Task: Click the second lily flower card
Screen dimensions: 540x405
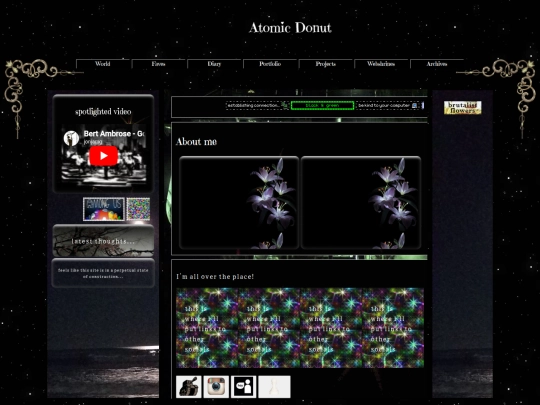Action: click(361, 202)
